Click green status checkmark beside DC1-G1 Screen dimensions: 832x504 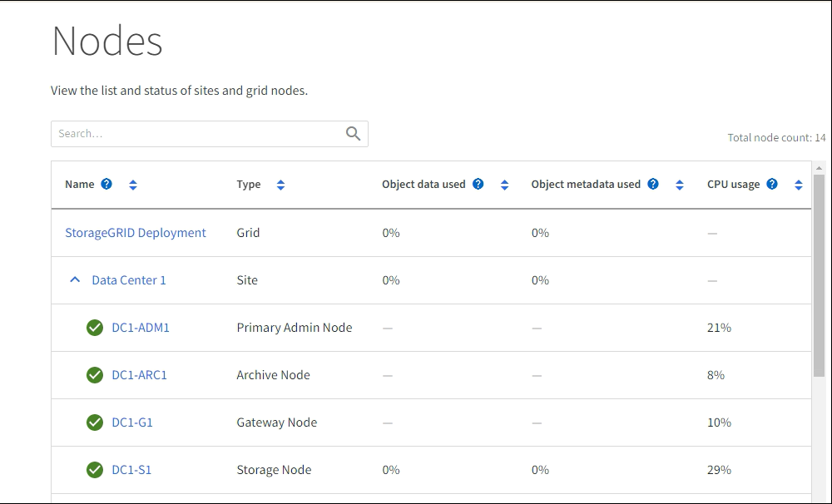[95, 422]
